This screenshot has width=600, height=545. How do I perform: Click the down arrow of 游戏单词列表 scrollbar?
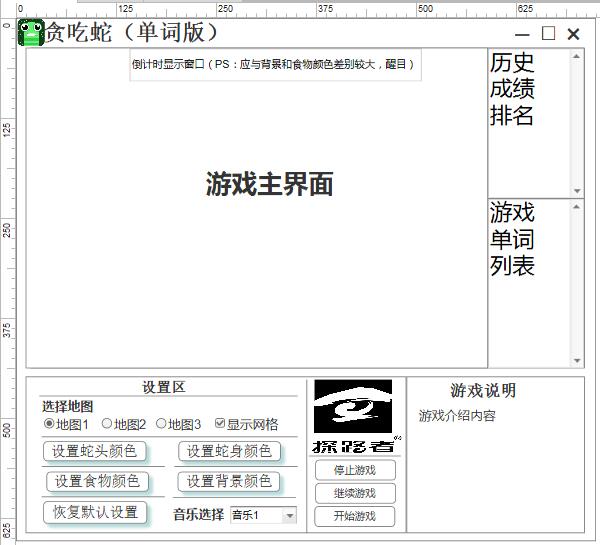point(577,361)
